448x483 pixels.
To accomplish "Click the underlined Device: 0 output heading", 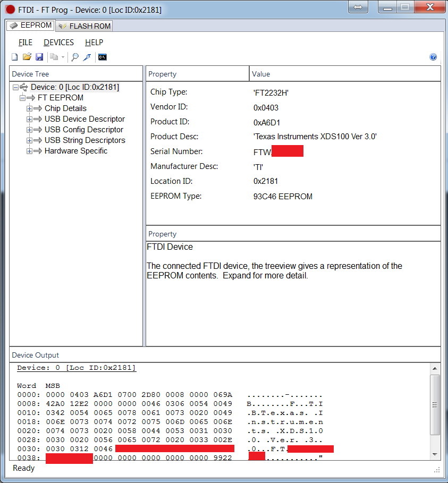I will point(77,368).
